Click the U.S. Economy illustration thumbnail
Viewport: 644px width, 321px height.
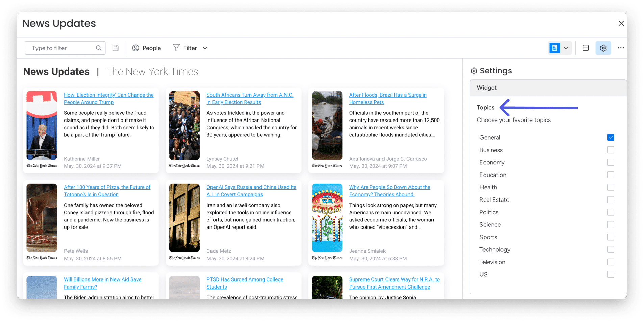[327, 218]
